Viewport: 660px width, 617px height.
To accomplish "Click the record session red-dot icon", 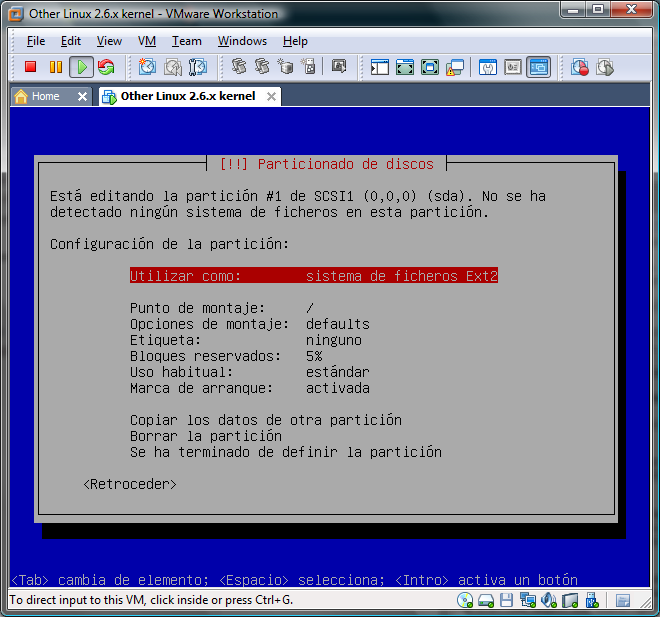I will (x=580, y=67).
